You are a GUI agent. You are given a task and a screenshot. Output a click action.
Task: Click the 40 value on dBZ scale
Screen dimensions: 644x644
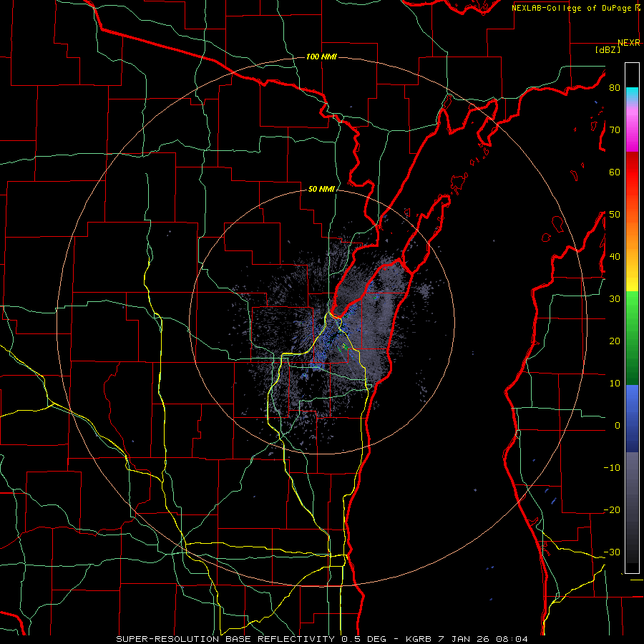tap(615, 257)
